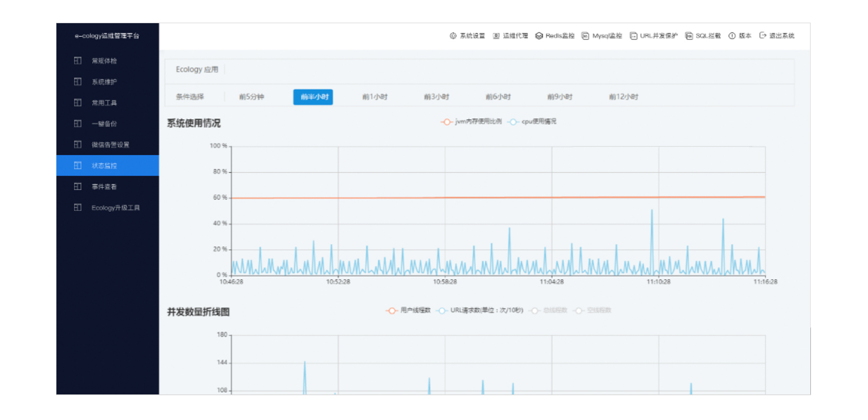Click the 版本 info circle icon
Viewport: 868px width, 420px height.
[732, 36]
